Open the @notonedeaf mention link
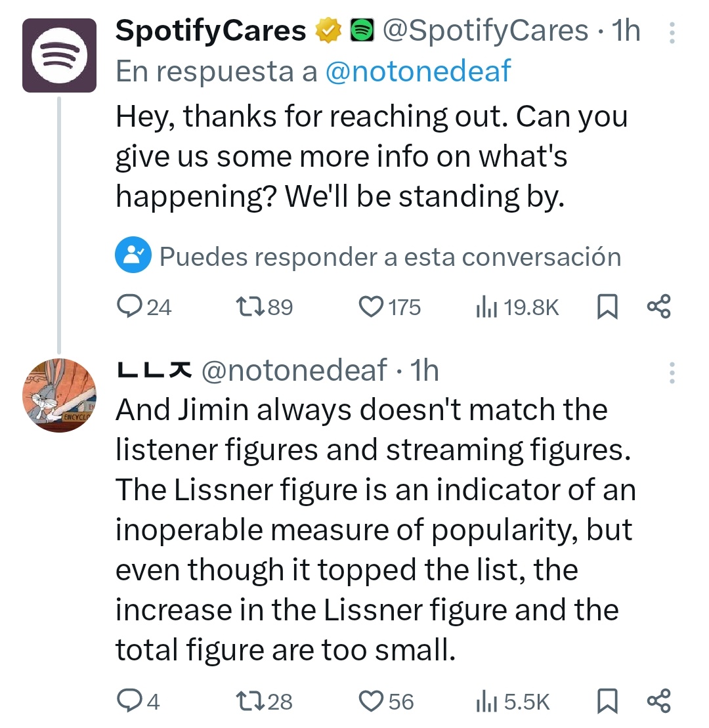Screen dimensions: 709x728 click(x=418, y=71)
